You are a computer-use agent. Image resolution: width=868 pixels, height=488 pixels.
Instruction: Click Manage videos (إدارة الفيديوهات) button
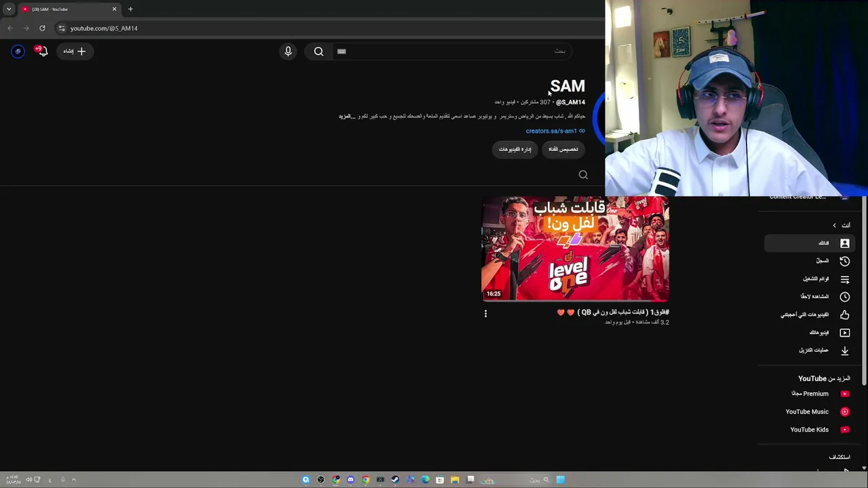coord(515,149)
